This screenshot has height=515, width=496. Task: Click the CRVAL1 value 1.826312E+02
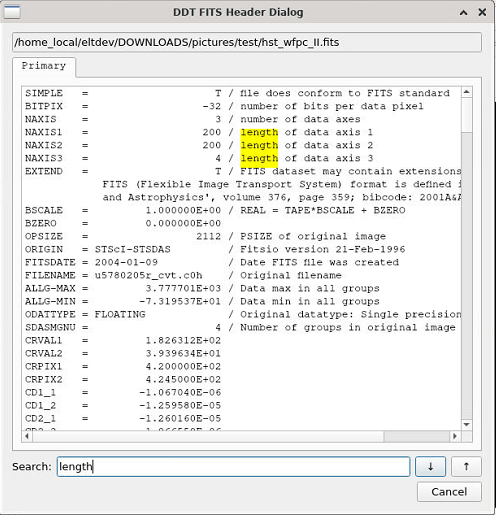point(183,340)
